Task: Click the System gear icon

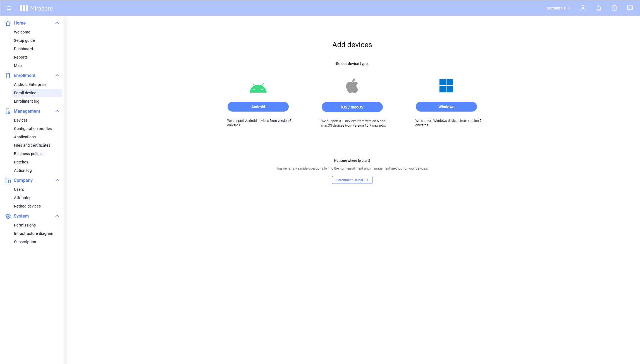Action: [8, 216]
